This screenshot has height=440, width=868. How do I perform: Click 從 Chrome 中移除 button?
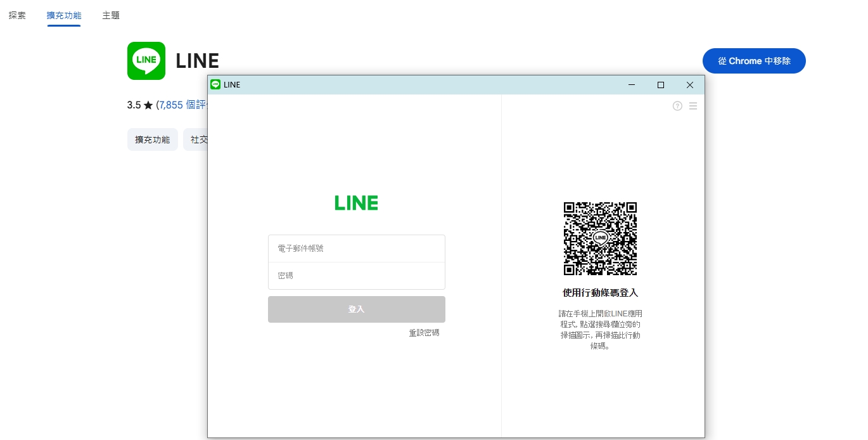tap(754, 61)
